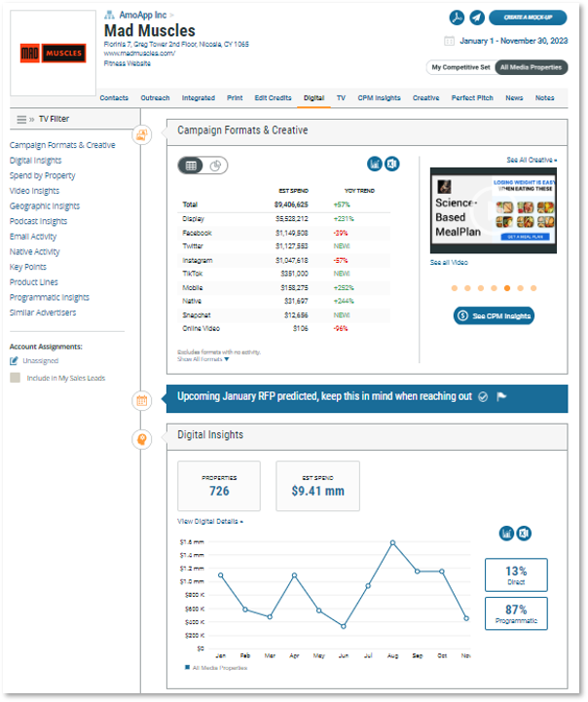Click See CPM Insights button

494,316
